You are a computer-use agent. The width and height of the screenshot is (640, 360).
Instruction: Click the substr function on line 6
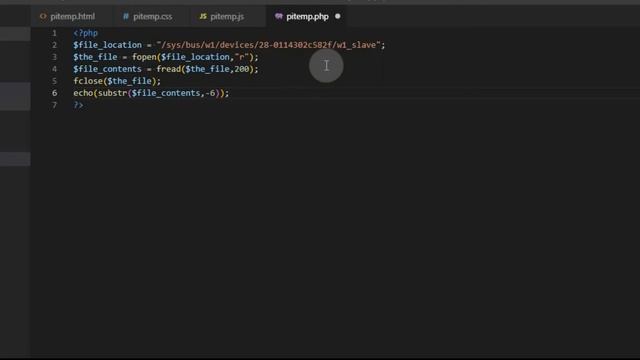click(x=113, y=93)
